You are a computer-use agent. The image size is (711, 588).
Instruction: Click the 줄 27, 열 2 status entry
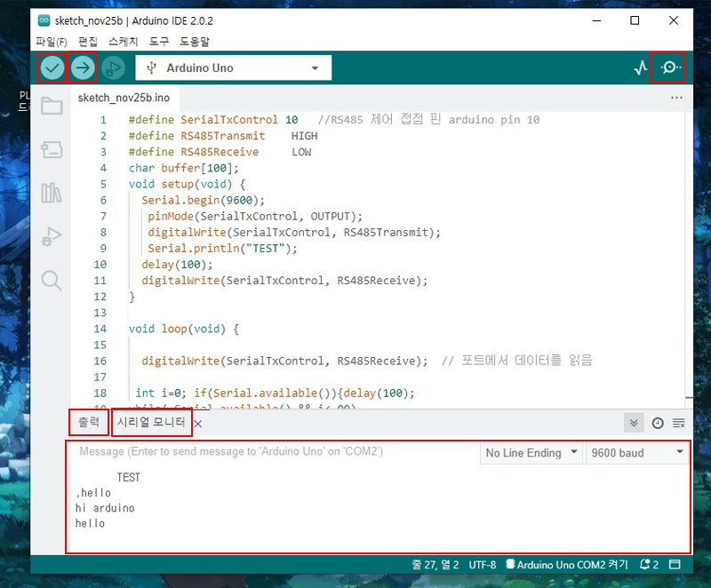435,565
